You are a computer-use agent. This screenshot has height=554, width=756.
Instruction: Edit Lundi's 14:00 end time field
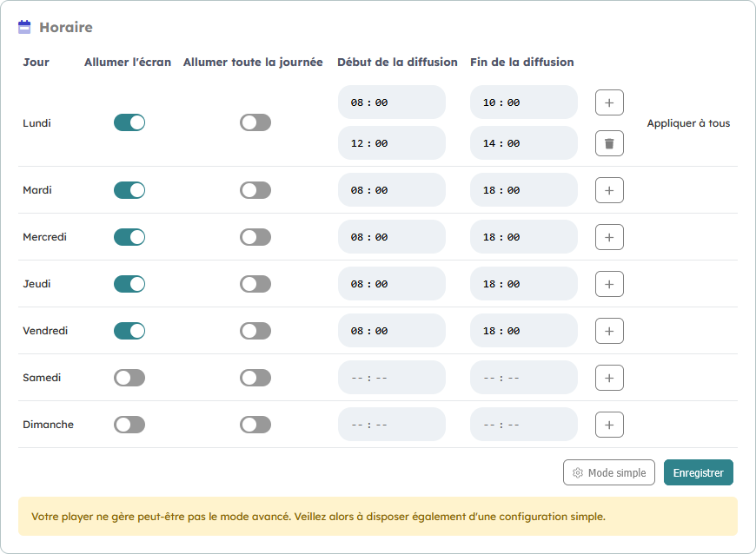523,143
